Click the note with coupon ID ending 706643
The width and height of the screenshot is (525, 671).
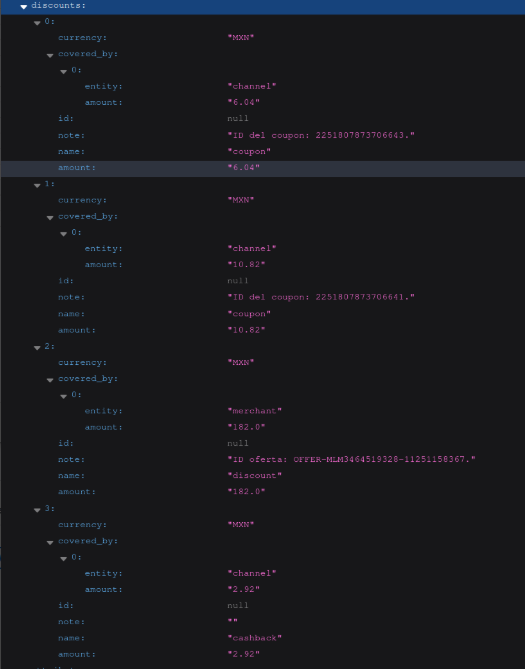tap(321, 135)
